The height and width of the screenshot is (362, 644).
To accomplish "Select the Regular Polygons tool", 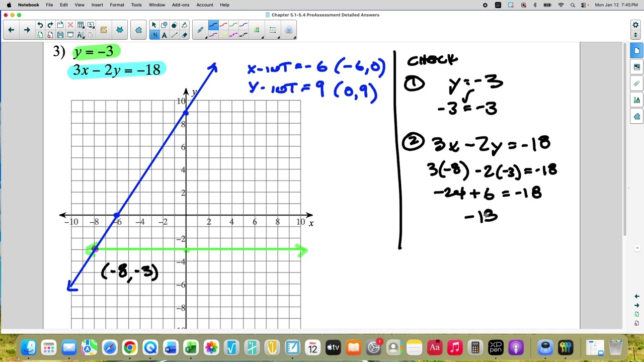I will point(174,25).
